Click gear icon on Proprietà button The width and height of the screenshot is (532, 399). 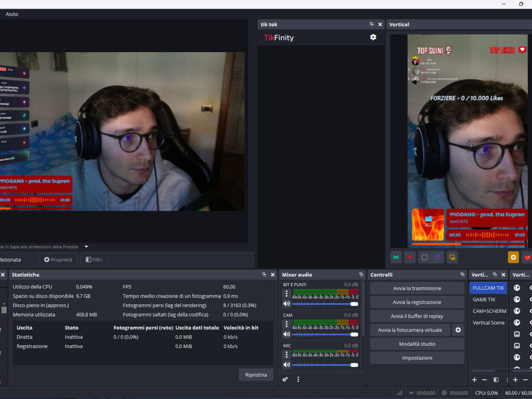click(x=47, y=260)
